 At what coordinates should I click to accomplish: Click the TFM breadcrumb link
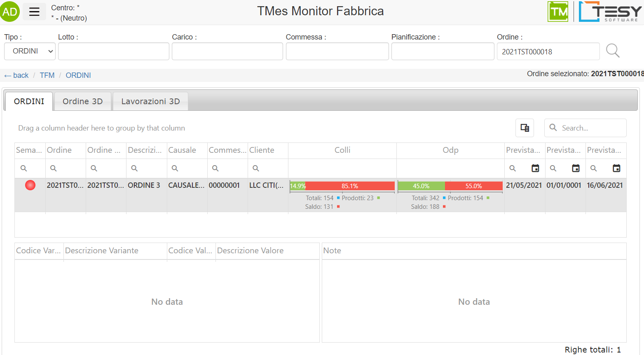point(47,75)
